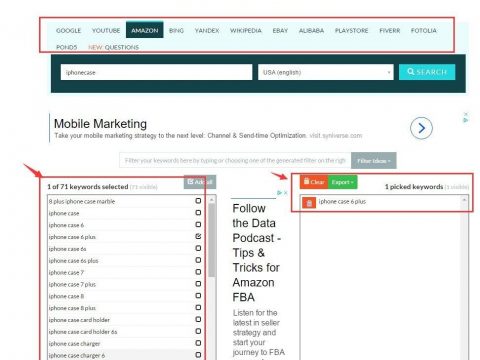The image size is (480, 360).
Task: Click the '1 of 71 keywords selected' label
Action: [x=88, y=187]
